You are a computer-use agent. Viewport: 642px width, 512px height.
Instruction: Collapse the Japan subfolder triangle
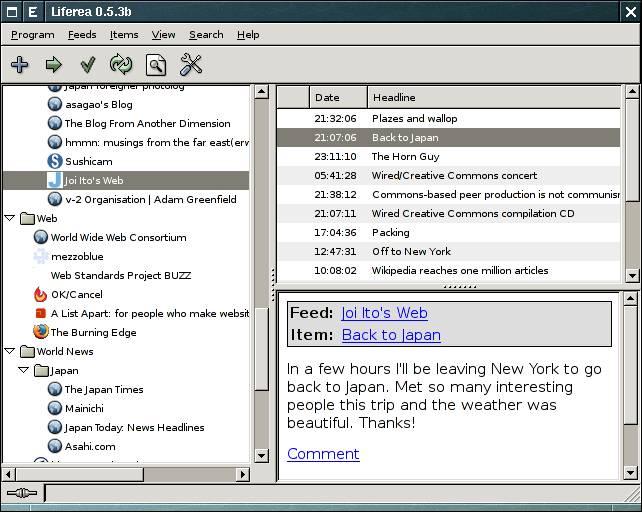[24, 370]
